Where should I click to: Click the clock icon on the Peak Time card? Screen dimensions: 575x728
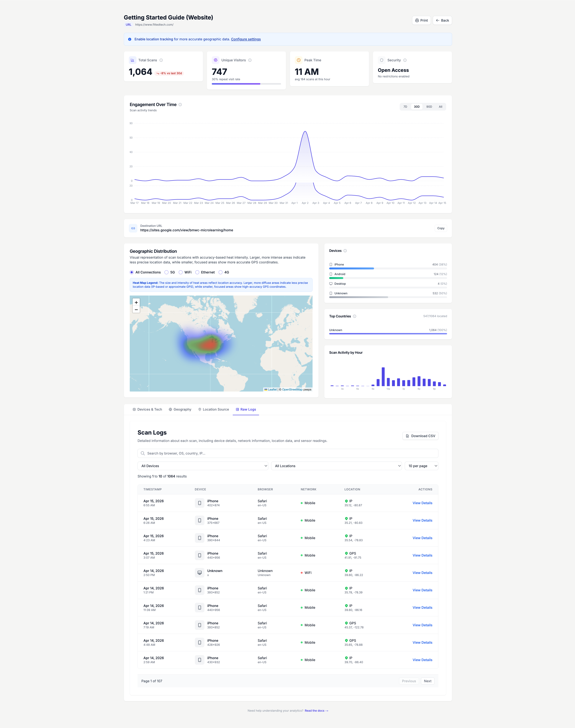[x=298, y=60]
